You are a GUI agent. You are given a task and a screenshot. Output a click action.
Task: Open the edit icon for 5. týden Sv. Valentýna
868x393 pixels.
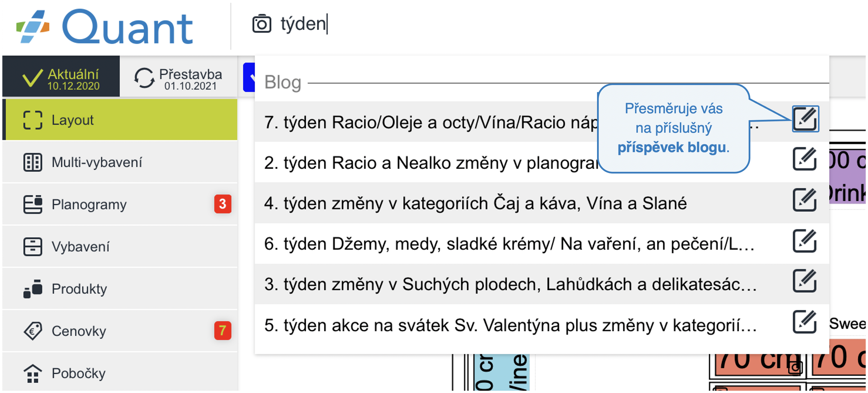pyautogui.click(x=805, y=322)
